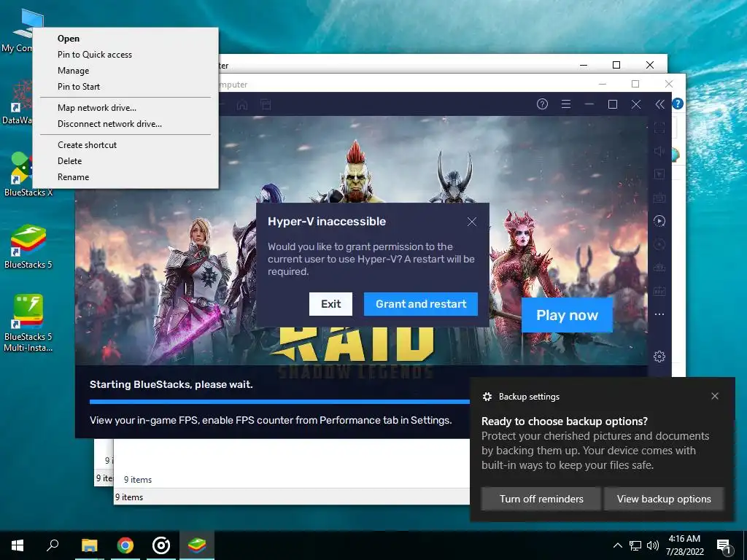The width and height of the screenshot is (747, 560).
Task: Collapse BlueStacks sidebar with double-chevron icon
Action: (x=659, y=104)
